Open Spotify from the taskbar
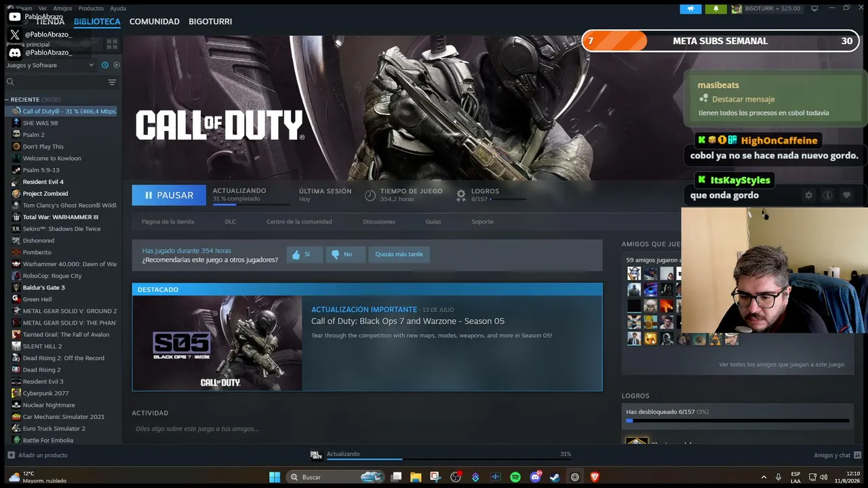 (515, 477)
